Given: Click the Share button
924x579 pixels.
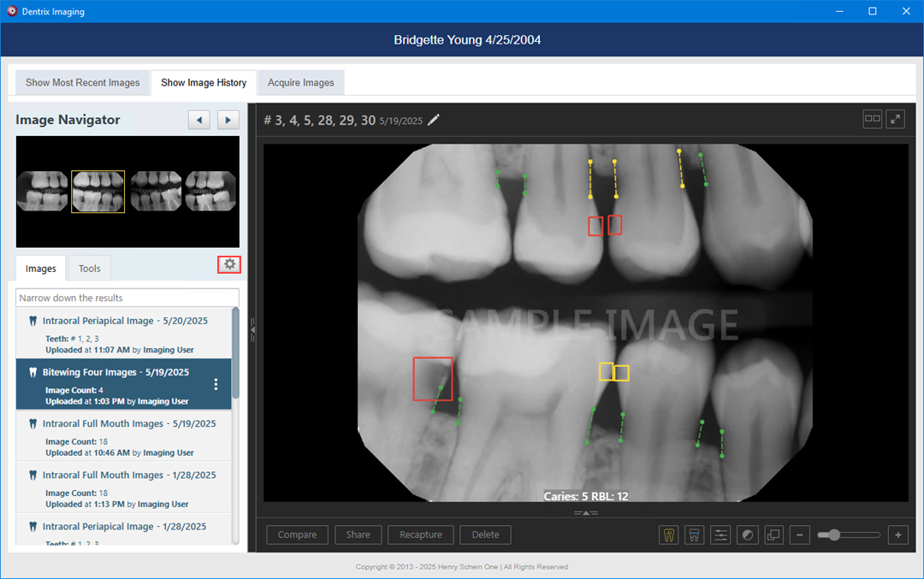Looking at the screenshot, I should click(x=358, y=535).
